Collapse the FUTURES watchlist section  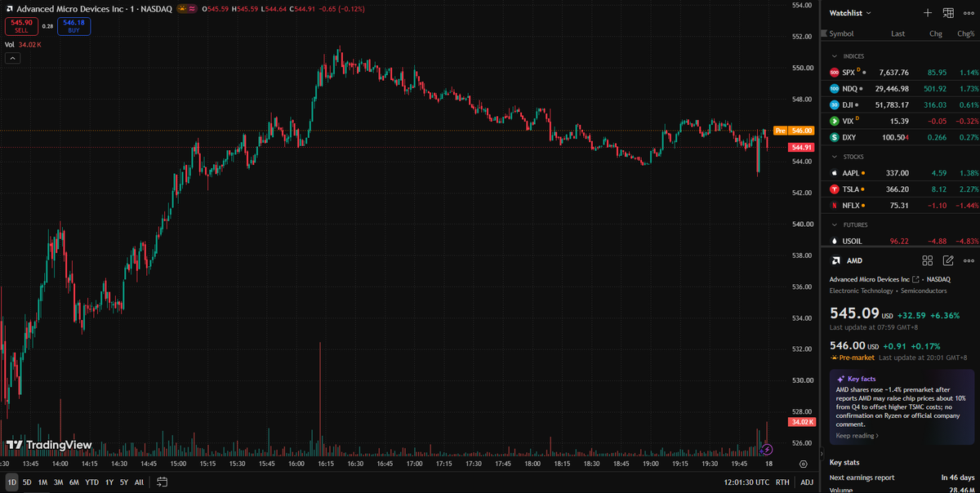[834, 224]
